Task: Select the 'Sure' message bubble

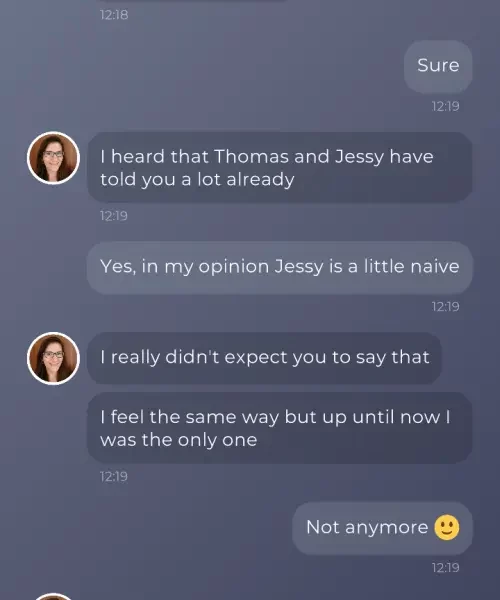Action: coord(438,67)
